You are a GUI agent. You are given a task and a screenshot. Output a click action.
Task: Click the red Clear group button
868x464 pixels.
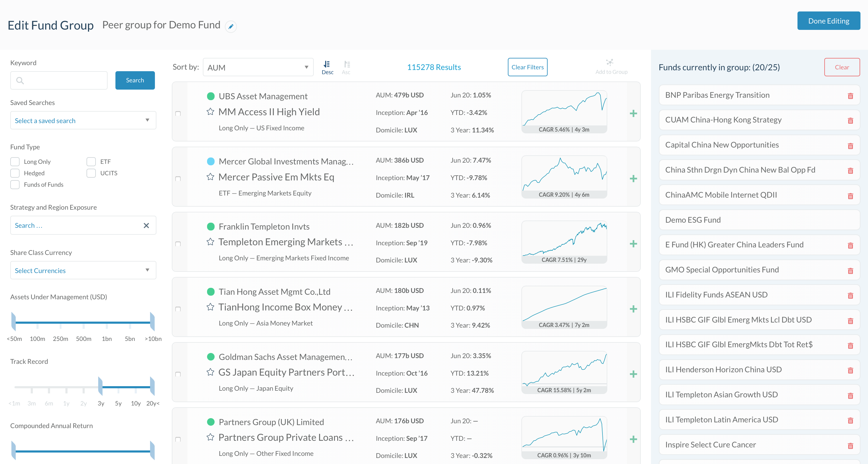click(x=841, y=67)
